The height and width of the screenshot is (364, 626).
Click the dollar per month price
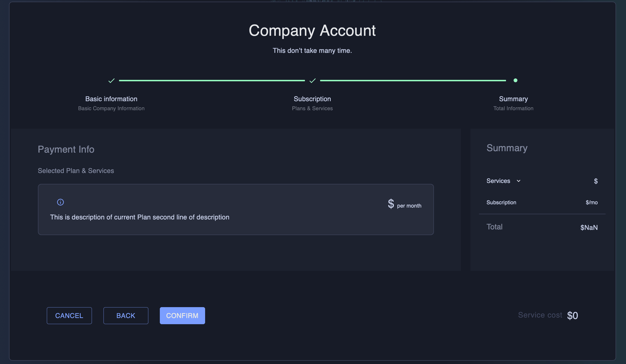404,204
